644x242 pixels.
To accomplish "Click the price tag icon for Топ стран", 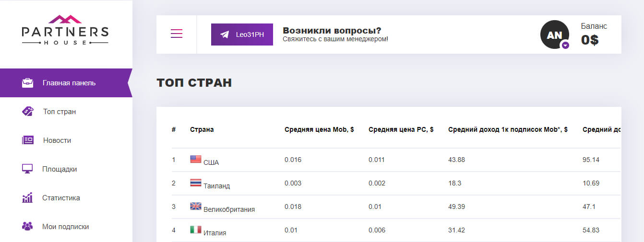I will pos(27,111).
